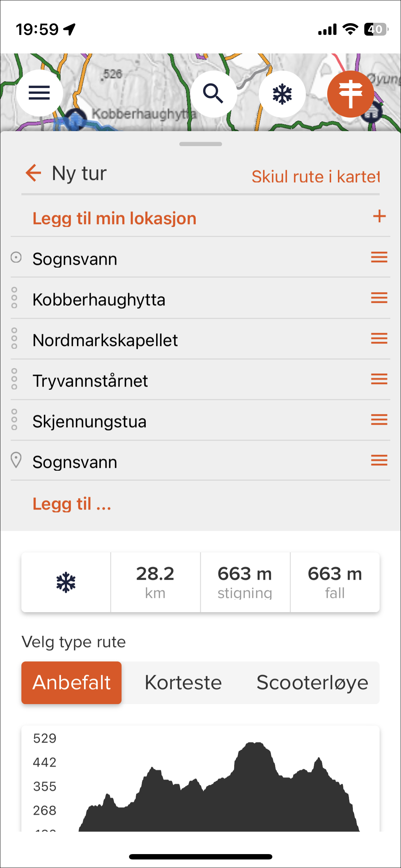This screenshot has width=401, height=868.
Task: Select Scooterløye route type
Action: click(x=312, y=683)
